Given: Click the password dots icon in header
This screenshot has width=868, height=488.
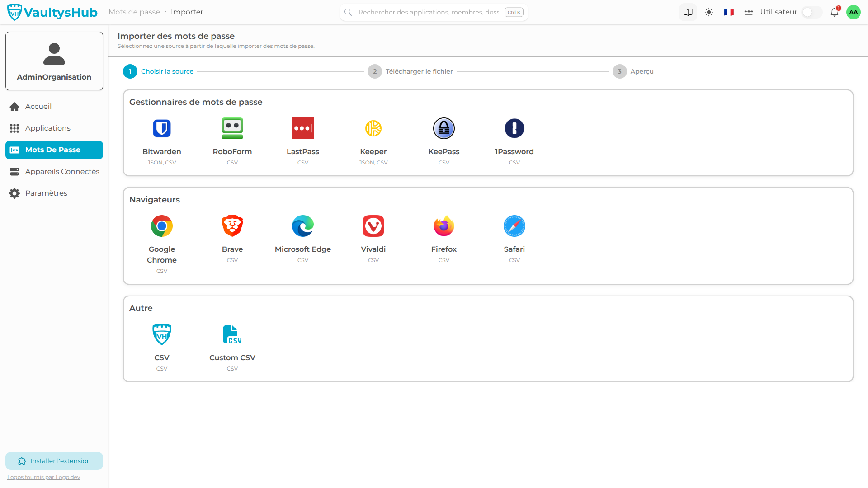Looking at the screenshot, I should click(749, 12).
